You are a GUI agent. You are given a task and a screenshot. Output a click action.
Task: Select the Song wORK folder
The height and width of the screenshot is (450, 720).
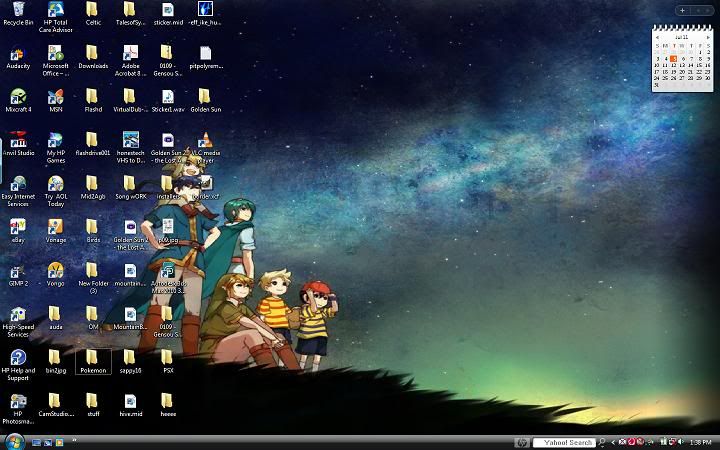(130, 188)
